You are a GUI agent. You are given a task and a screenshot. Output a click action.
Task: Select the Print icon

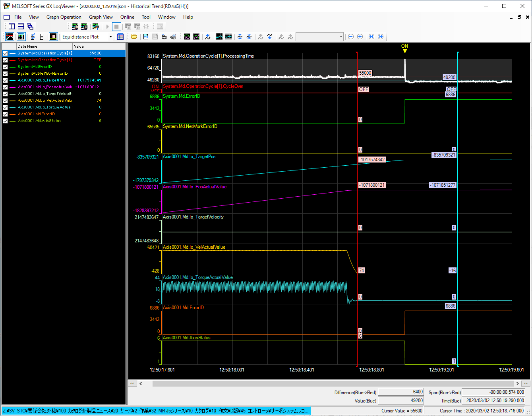coord(173,37)
